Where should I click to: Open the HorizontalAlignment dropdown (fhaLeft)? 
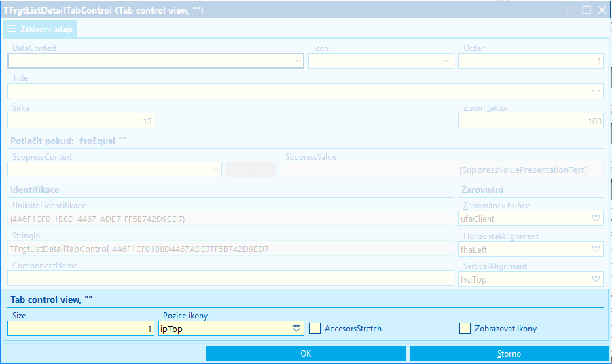point(596,249)
